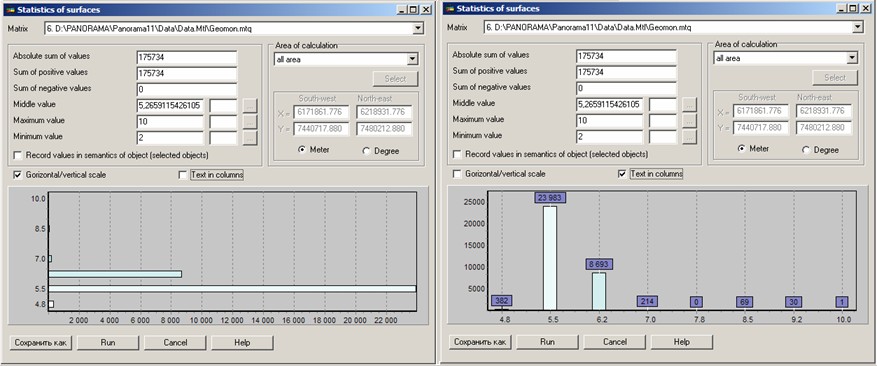877x366 pixels.
Task: Click ellipsis button beside Minimum value, left window
Action: pos(250,137)
